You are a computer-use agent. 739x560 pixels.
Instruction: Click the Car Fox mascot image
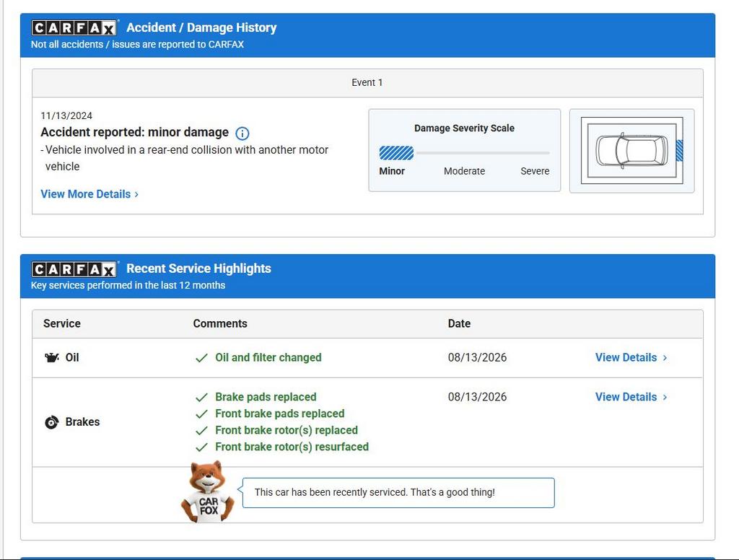[207, 491]
